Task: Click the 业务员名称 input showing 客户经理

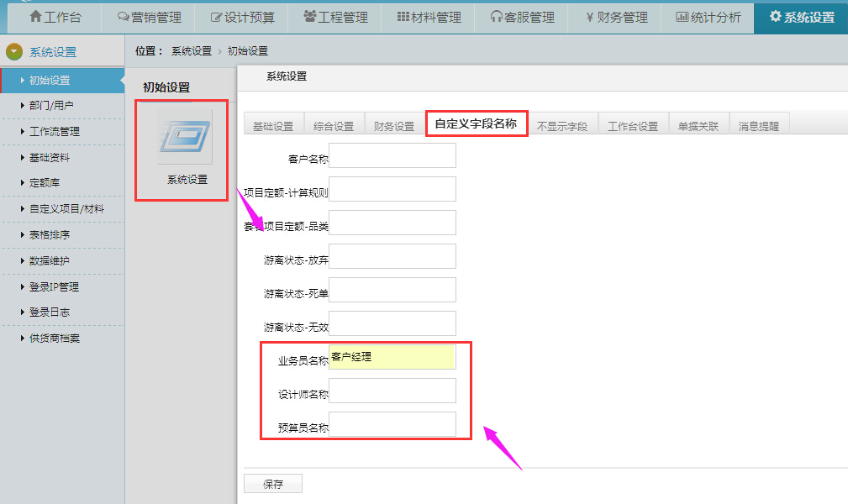Action: pos(392,356)
